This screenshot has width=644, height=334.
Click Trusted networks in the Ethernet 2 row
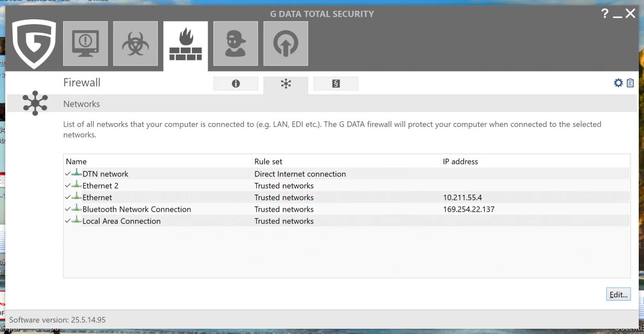(x=284, y=186)
